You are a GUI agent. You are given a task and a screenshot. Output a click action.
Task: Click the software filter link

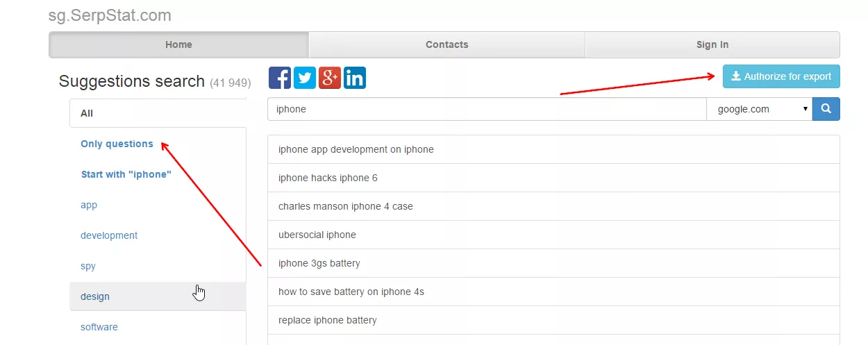(x=99, y=327)
